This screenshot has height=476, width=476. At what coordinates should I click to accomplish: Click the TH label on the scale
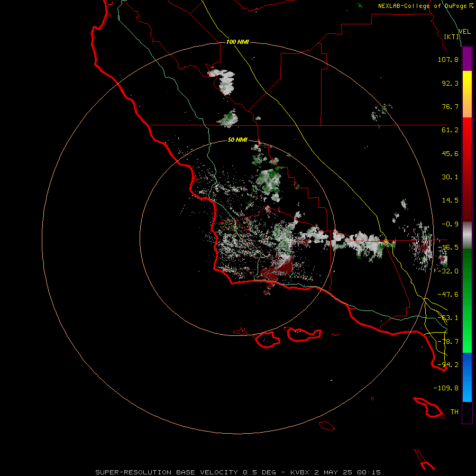point(454,412)
